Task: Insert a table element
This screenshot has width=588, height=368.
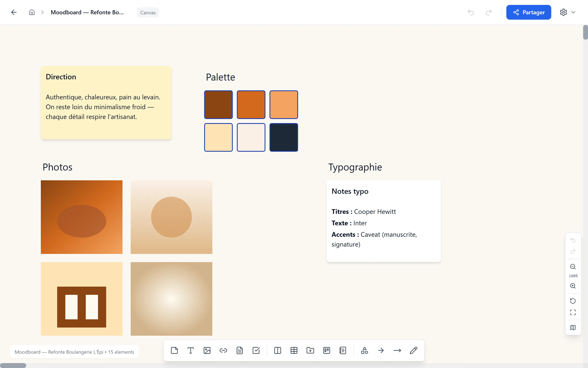Action: (294, 350)
